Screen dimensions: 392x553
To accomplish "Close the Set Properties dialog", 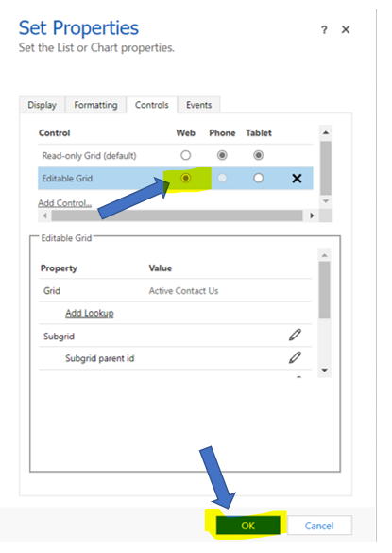I will [x=346, y=29].
